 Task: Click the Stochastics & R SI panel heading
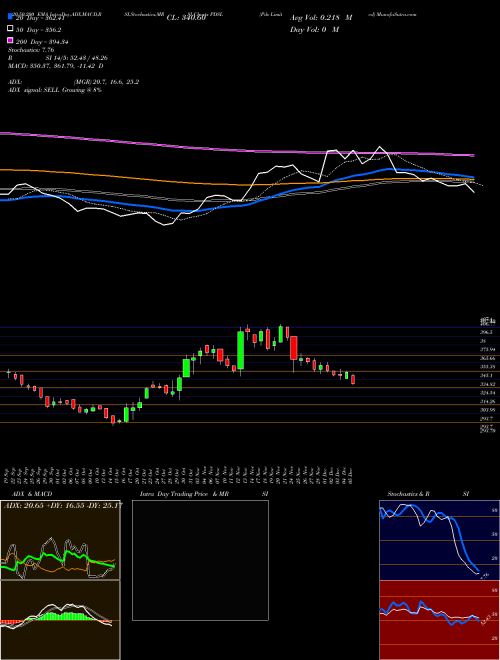pos(428,494)
